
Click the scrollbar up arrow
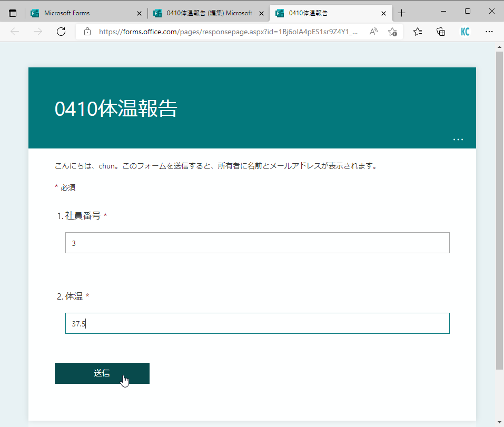pos(499,47)
